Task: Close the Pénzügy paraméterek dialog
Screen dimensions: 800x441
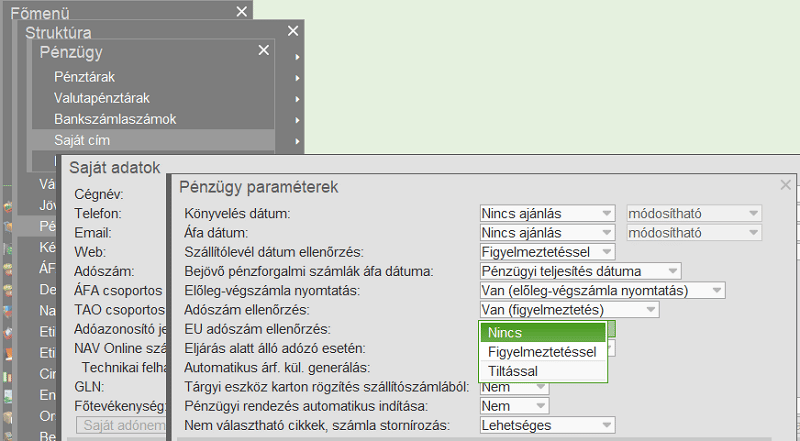Action: (785, 185)
